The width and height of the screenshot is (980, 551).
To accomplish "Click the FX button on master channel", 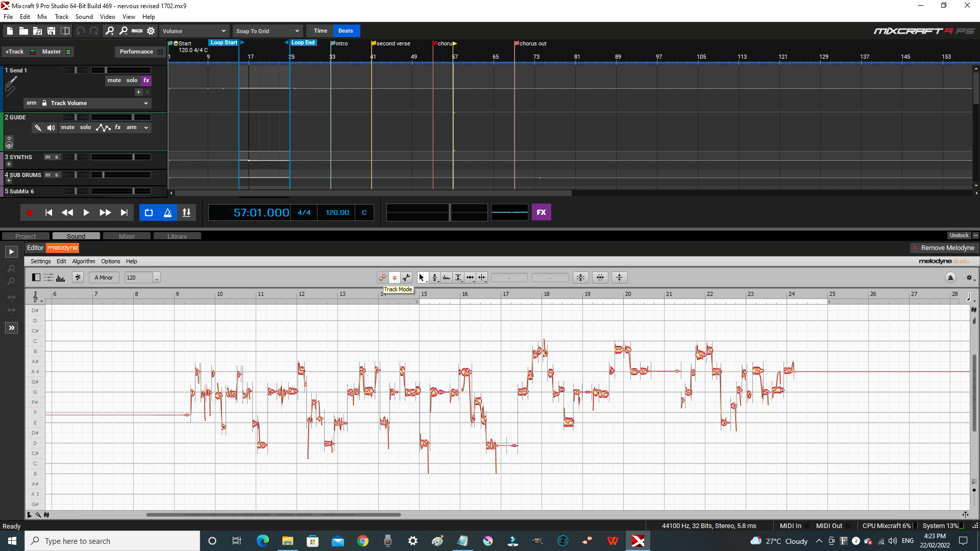I will [x=541, y=213].
